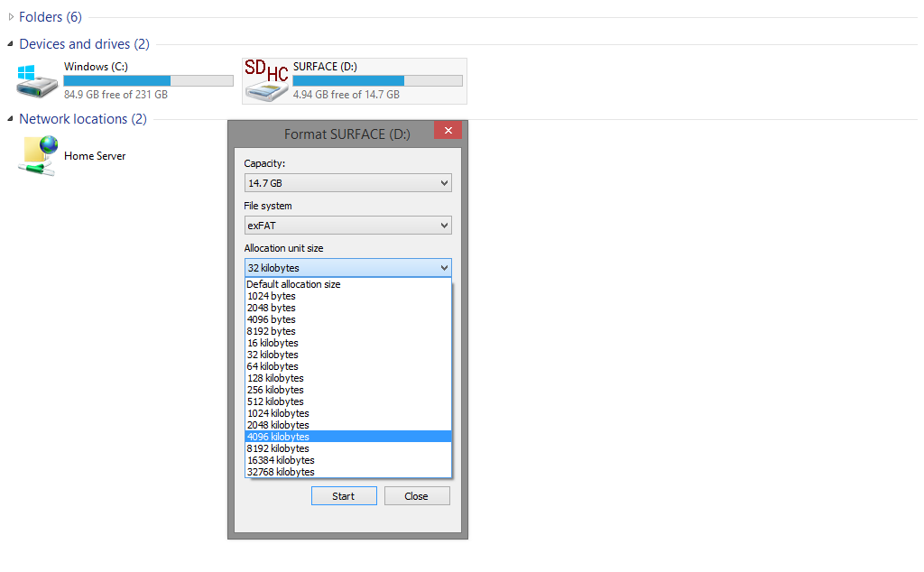The image size is (924, 572).
Task: Choose 16 kilobytes allocation option
Action: pyautogui.click(x=347, y=343)
